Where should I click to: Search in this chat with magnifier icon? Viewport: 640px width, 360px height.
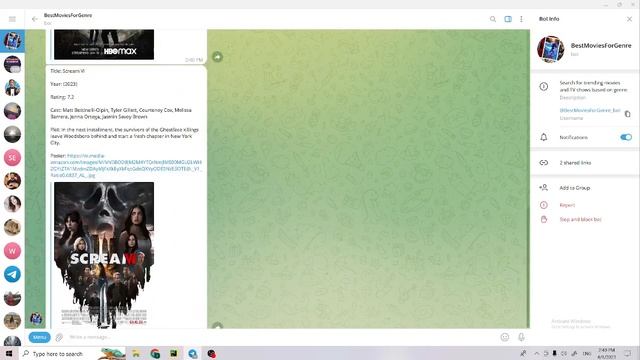click(493, 19)
